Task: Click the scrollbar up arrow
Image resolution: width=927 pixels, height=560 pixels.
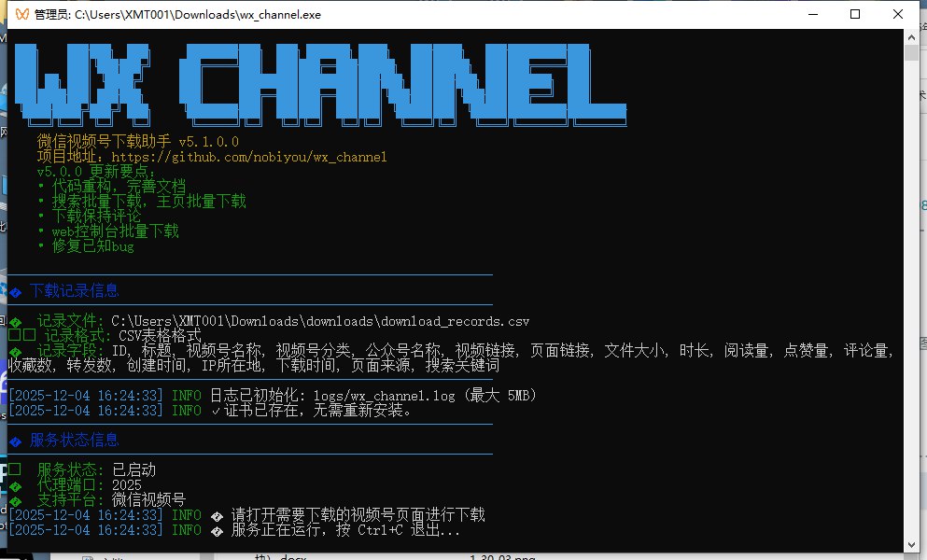Action: [911, 37]
